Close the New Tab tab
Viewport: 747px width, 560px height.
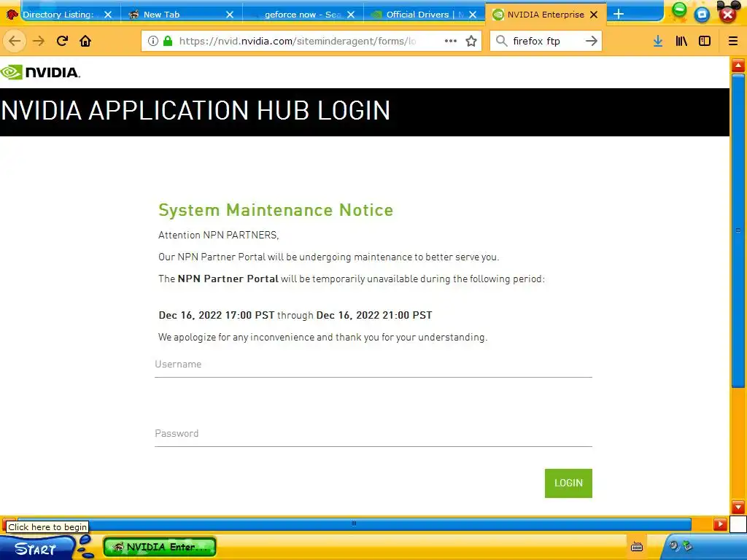point(230,15)
